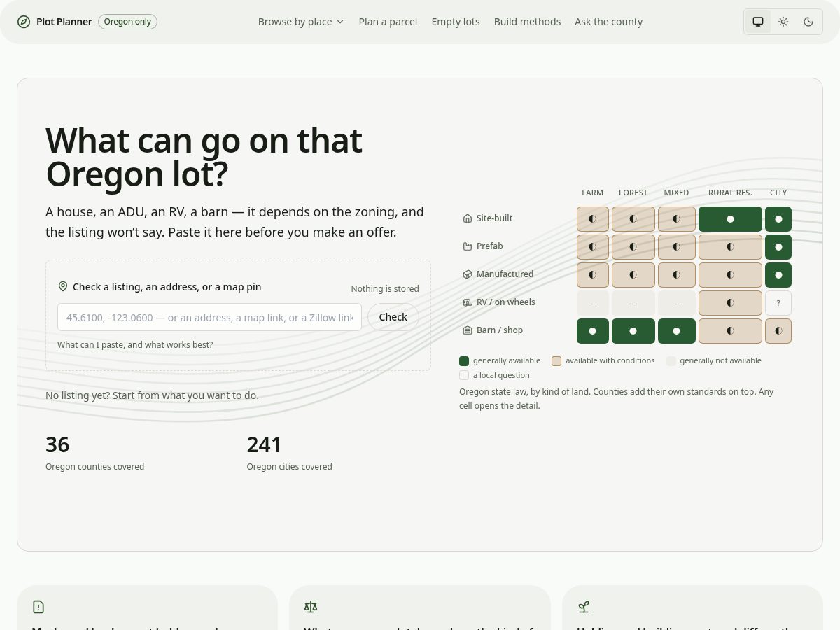
Task: Open Manufactured on Farm cell
Action: pos(593,275)
